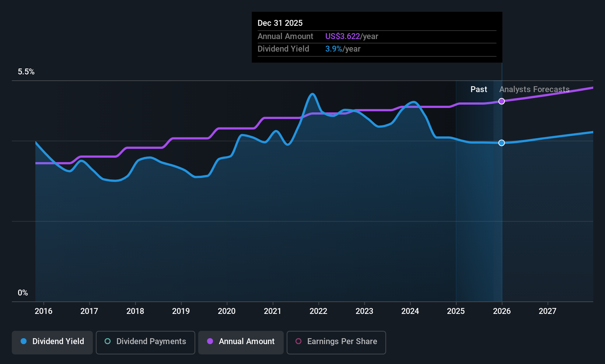The image size is (605, 364).
Task: Click the 2016 x-axis label
Action: pos(43,311)
